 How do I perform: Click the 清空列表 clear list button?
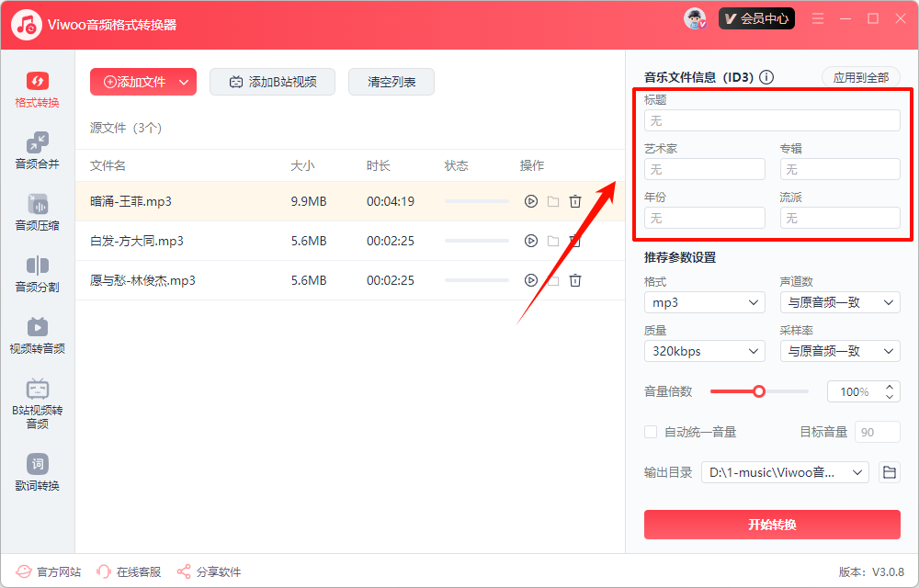[391, 82]
